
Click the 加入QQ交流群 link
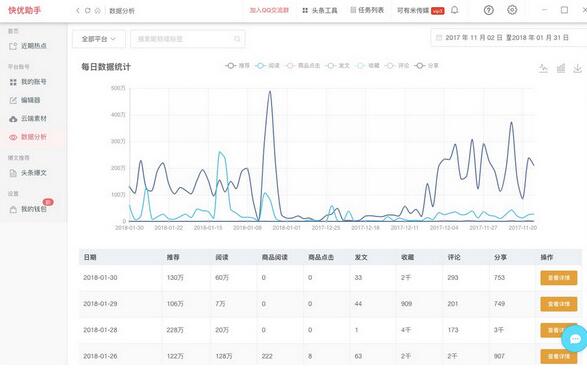pyautogui.click(x=269, y=10)
